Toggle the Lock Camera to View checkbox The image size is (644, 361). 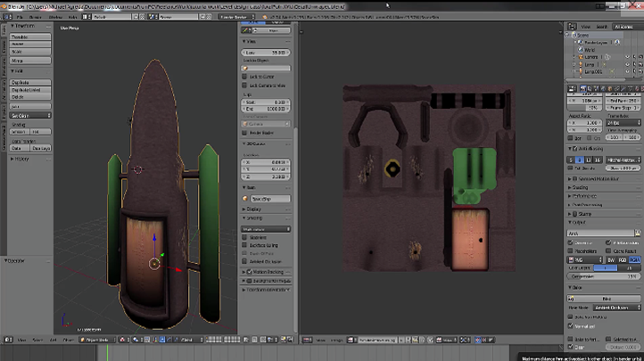[245, 86]
